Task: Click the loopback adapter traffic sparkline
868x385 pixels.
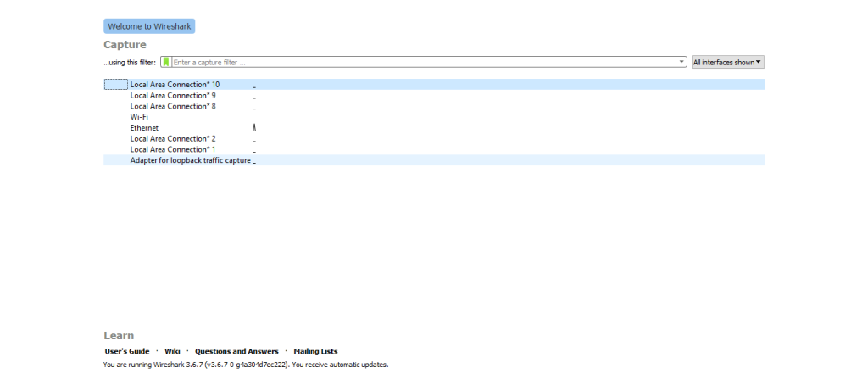Action: point(254,160)
